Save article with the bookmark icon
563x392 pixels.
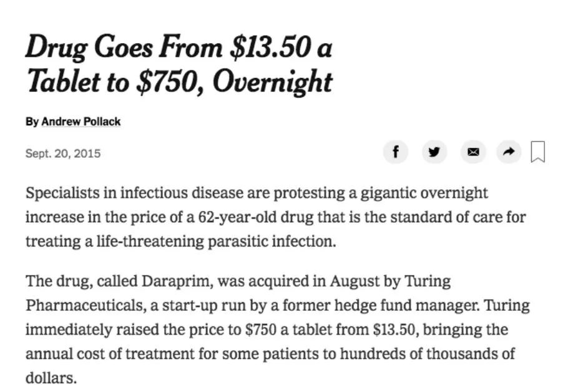(537, 152)
